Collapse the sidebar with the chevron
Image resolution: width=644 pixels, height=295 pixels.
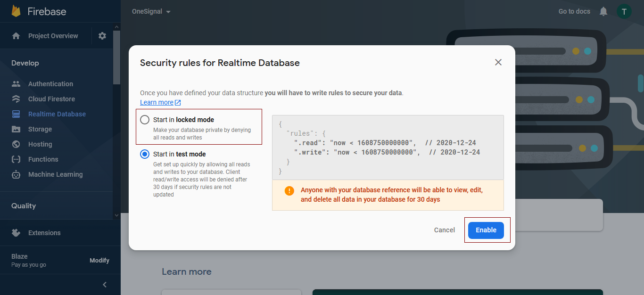pyautogui.click(x=105, y=285)
